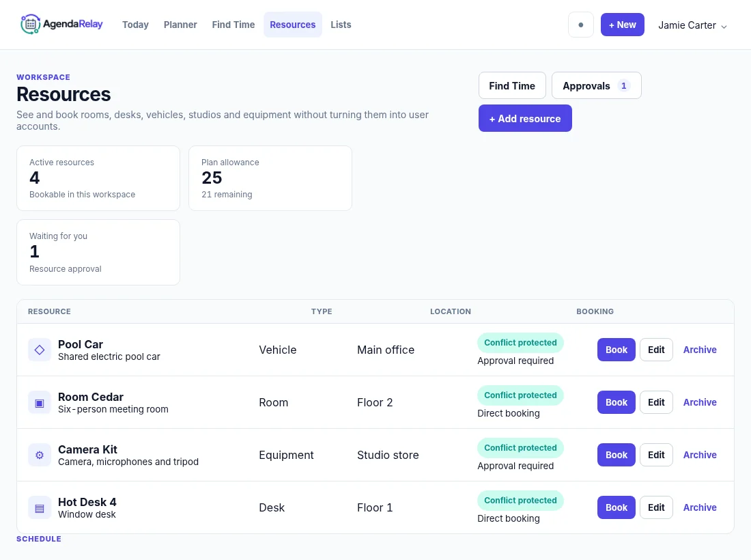Click the Active resources card
This screenshot has height=560, width=751.
[x=98, y=178]
